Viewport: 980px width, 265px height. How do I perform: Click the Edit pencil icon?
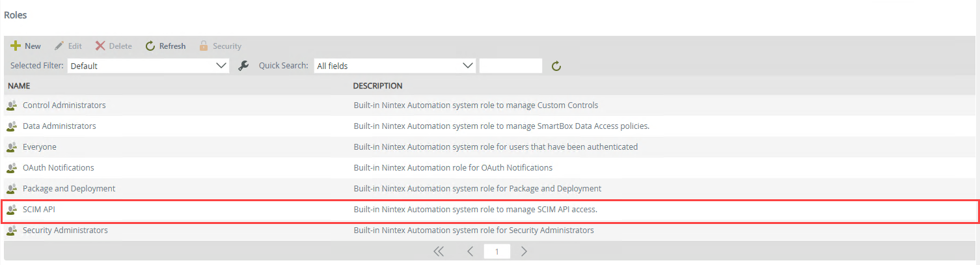pyautogui.click(x=59, y=46)
